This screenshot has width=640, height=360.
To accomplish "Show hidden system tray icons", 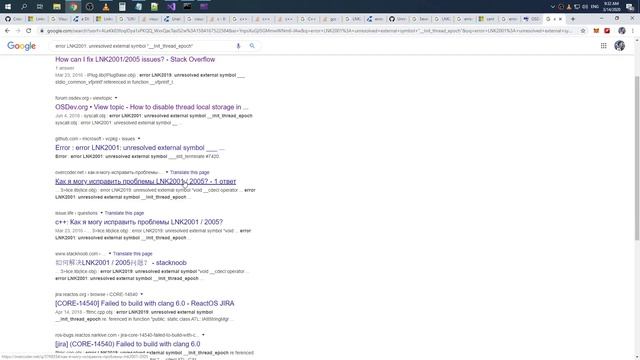I will click(553, 7).
